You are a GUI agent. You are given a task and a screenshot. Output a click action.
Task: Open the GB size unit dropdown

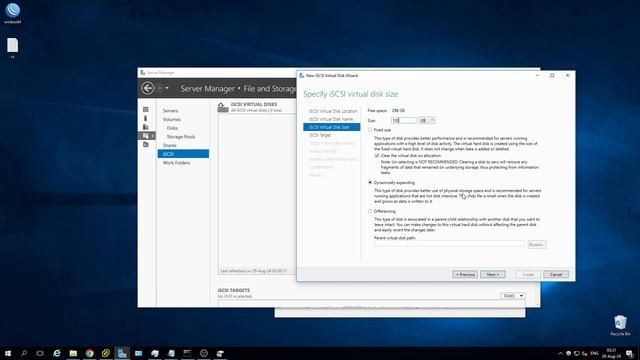tap(427, 120)
